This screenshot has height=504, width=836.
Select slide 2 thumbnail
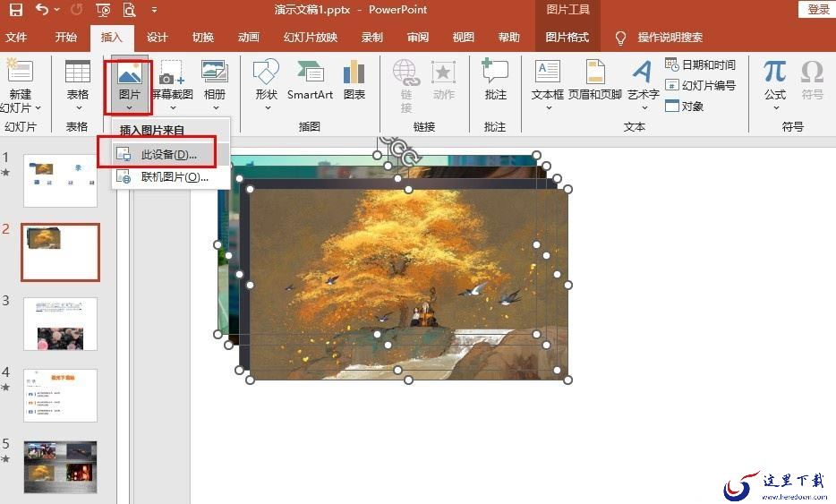(x=60, y=252)
